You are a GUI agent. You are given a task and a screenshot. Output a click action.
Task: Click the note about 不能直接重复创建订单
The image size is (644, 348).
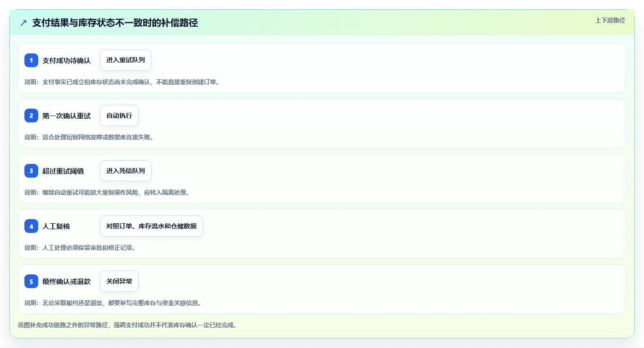click(x=122, y=82)
